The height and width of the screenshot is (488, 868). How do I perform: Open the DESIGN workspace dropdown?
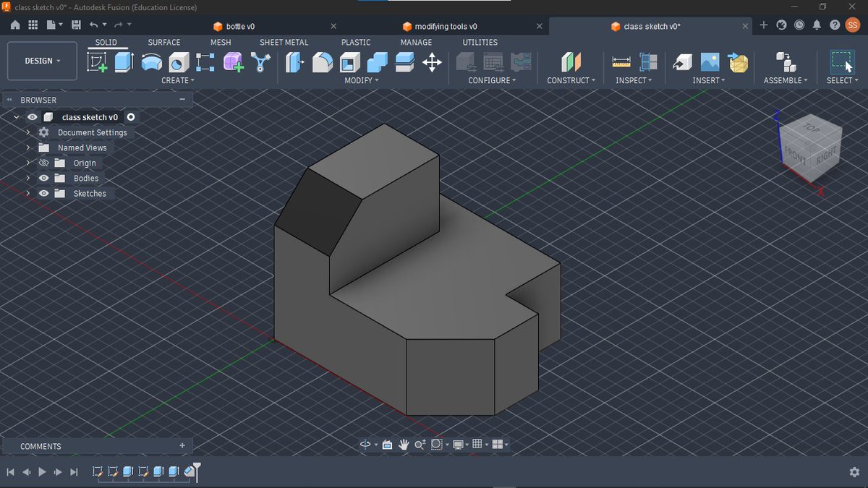coord(42,61)
